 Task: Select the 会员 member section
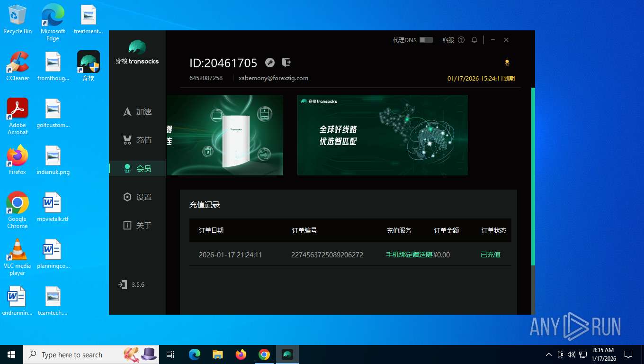coord(137,168)
